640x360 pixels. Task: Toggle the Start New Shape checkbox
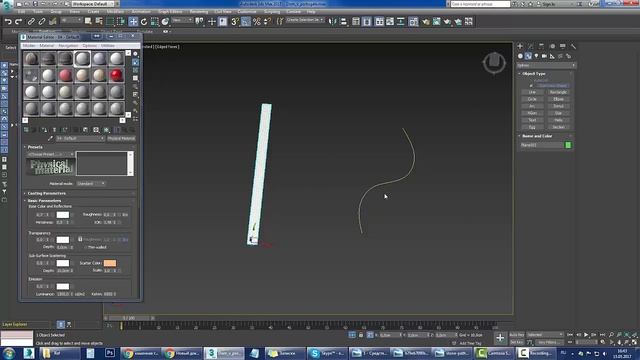pos(531,86)
